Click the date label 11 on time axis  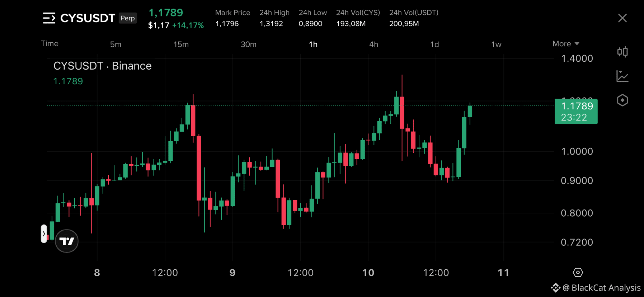[504, 273]
